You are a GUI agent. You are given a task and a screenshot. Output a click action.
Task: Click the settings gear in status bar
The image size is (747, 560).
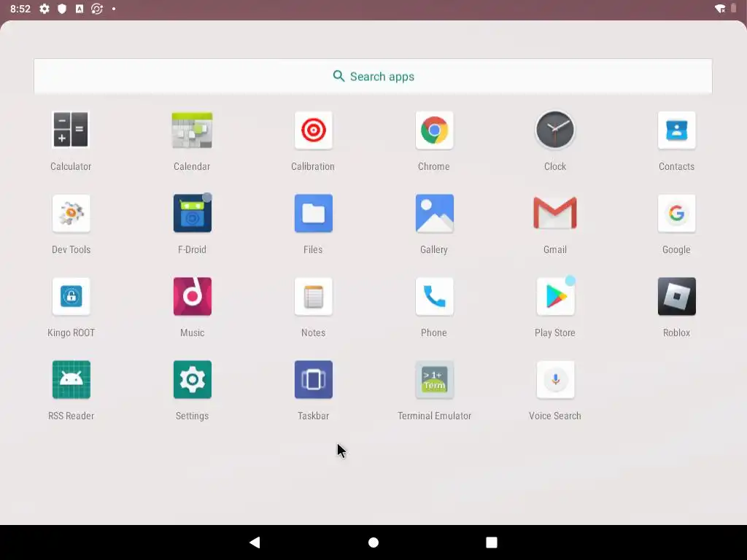click(44, 9)
